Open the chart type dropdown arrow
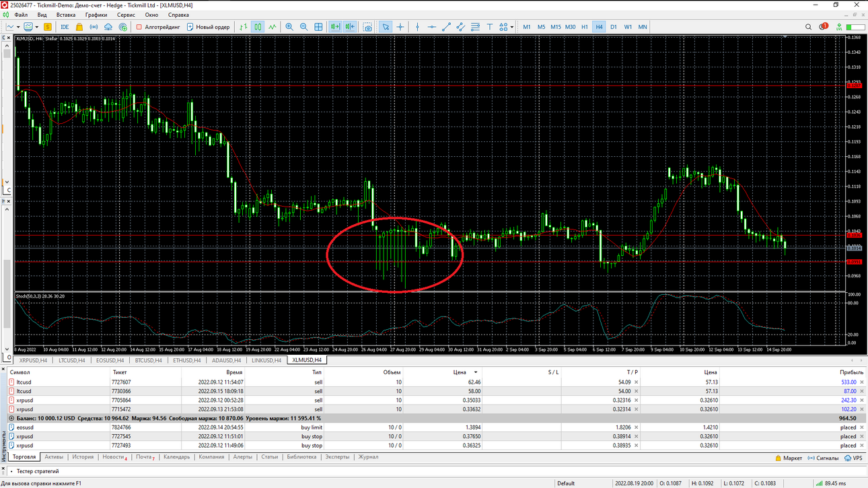Viewport: 868px width, 488px height. (x=18, y=27)
